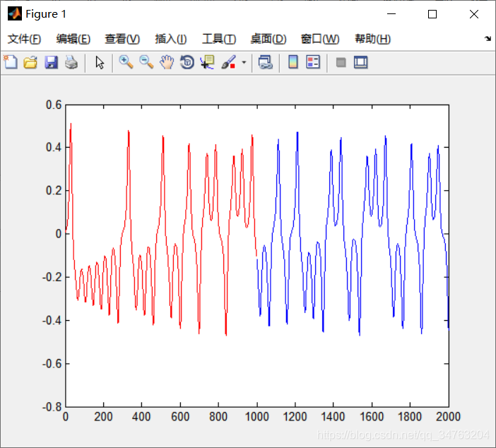Open the 插入(I) menu
The height and width of the screenshot is (448, 496).
(x=171, y=39)
